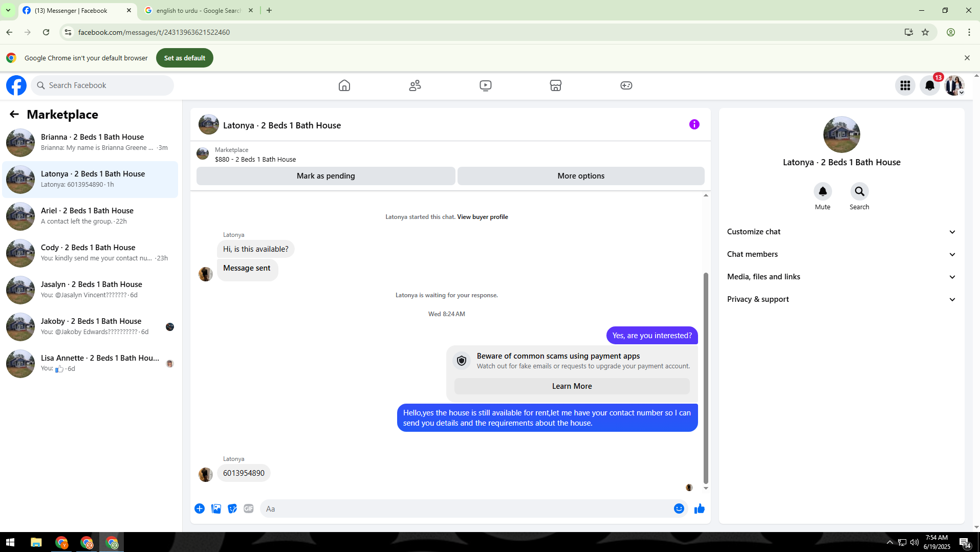This screenshot has height=552, width=980.
Task: Open the Jakoby 2 Beds 1 Bath conversation
Action: point(90,327)
